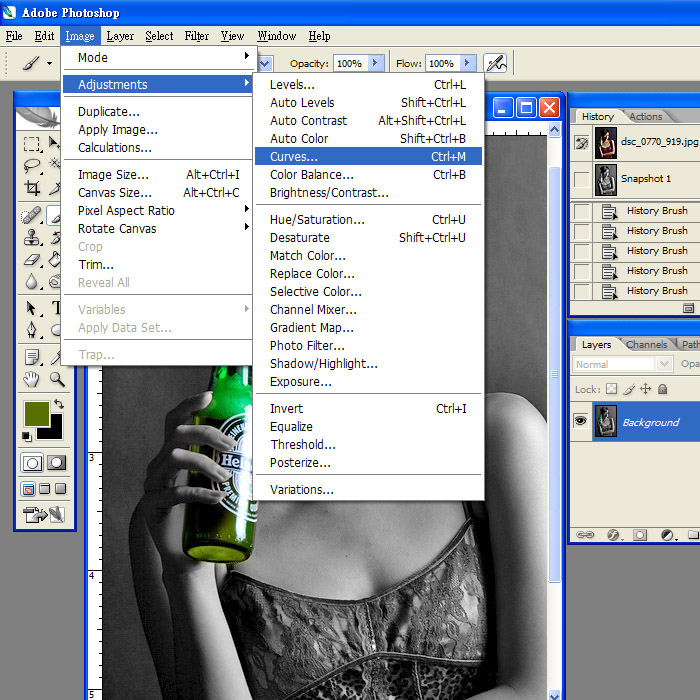Select the Clone Stamp tool
700x700 pixels.
(31, 238)
